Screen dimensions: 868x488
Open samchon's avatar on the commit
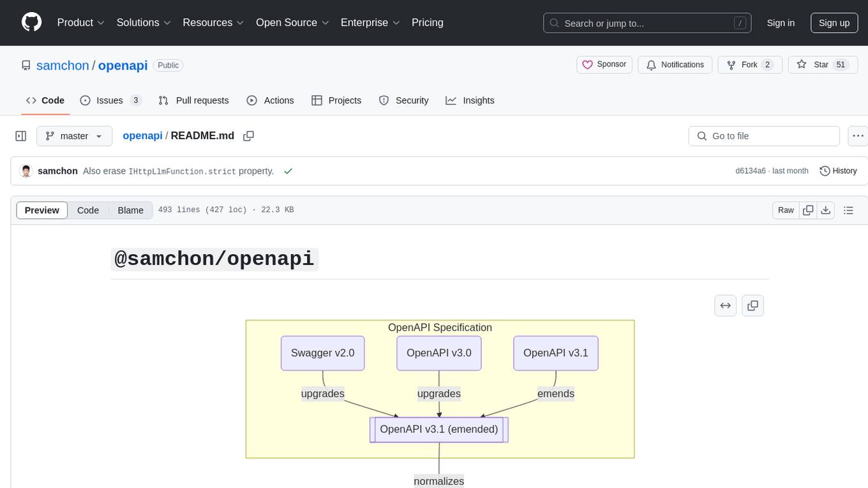tap(26, 171)
